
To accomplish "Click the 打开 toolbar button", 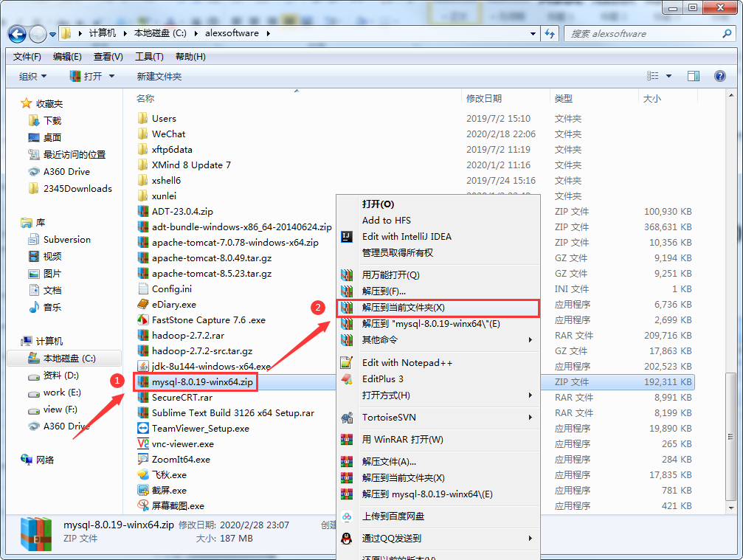I will click(x=86, y=76).
